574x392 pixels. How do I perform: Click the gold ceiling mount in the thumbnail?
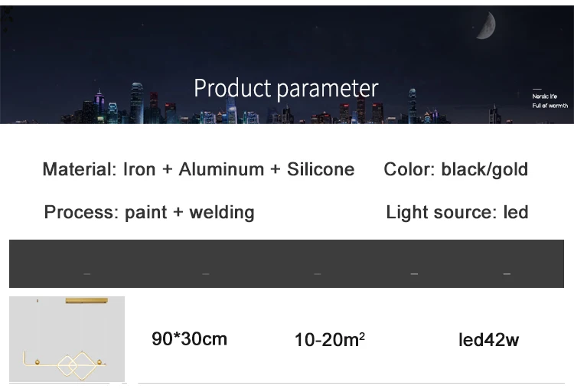(x=86, y=301)
